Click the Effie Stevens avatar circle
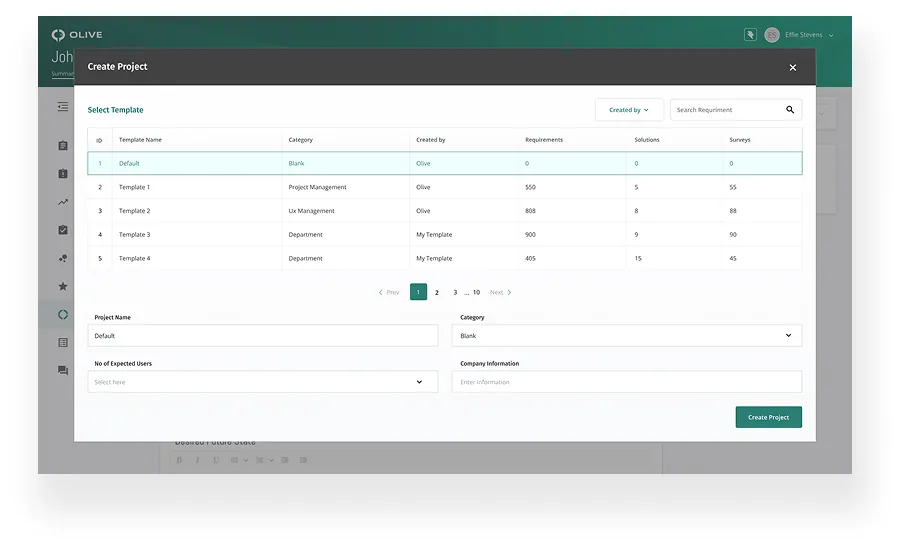Image resolution: width=906 pixels, height=550 pixels. (772, 35)
